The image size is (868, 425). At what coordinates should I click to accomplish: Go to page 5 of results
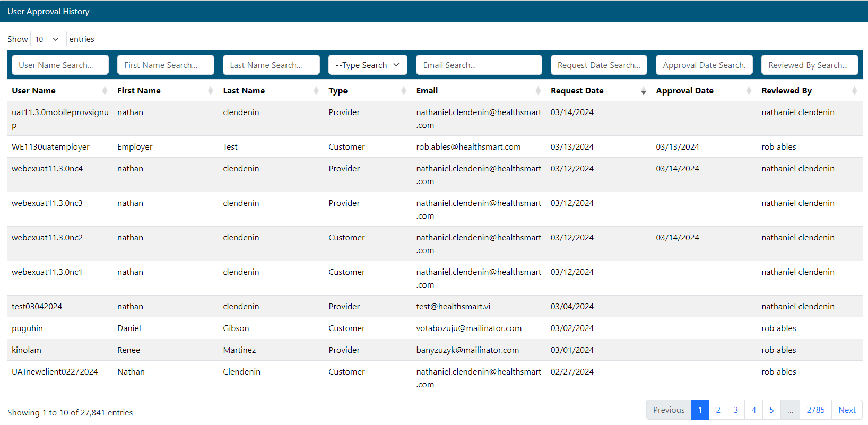[x=771, y=410]
